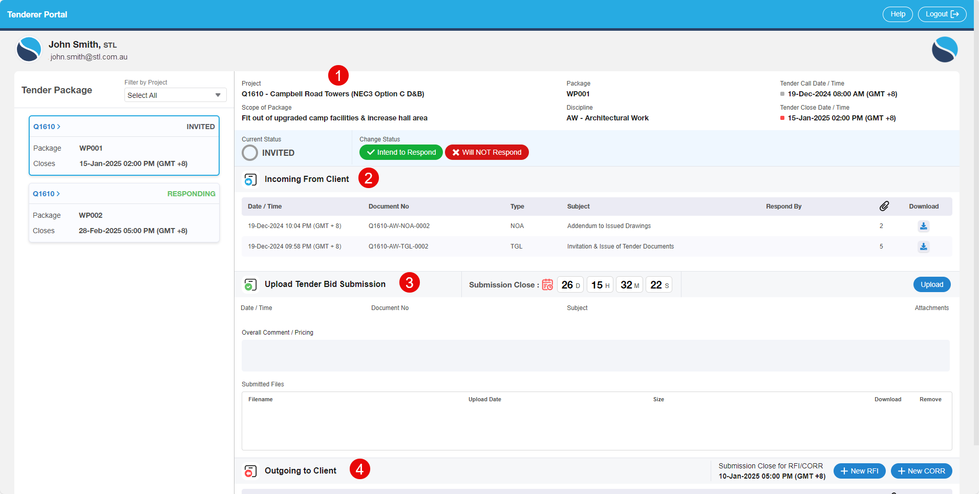This screenshot has height=494, width=980.
Task: Click the Respond By column header
Action: point(783,207)
